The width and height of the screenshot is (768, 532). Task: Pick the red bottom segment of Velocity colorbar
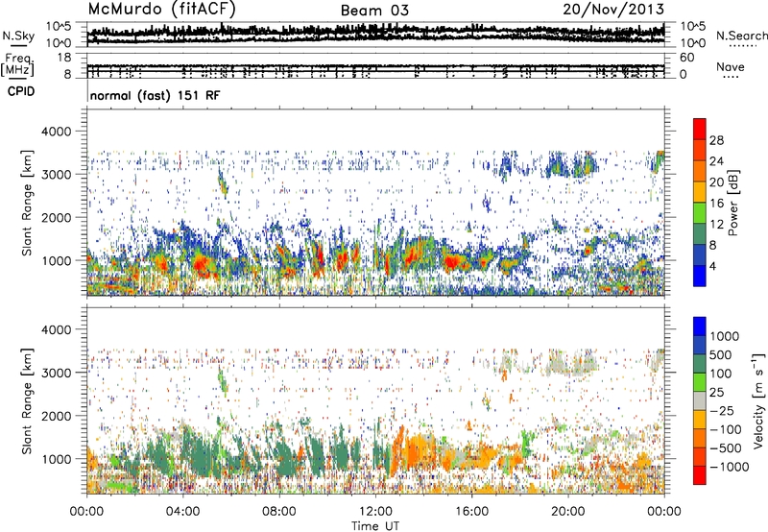coord(700,475)
